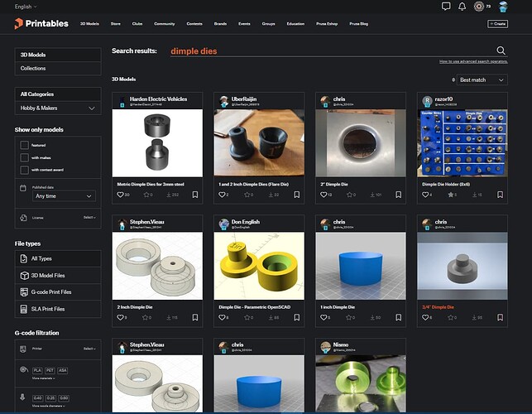532x414 pixels.
Task: Open the Clubs nav item
Action: point(137,24)
